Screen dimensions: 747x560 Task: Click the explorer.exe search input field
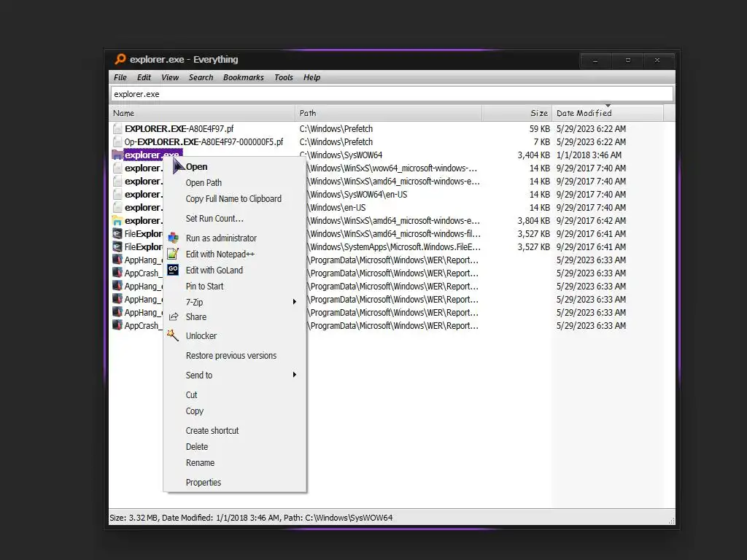click(392, 94)
